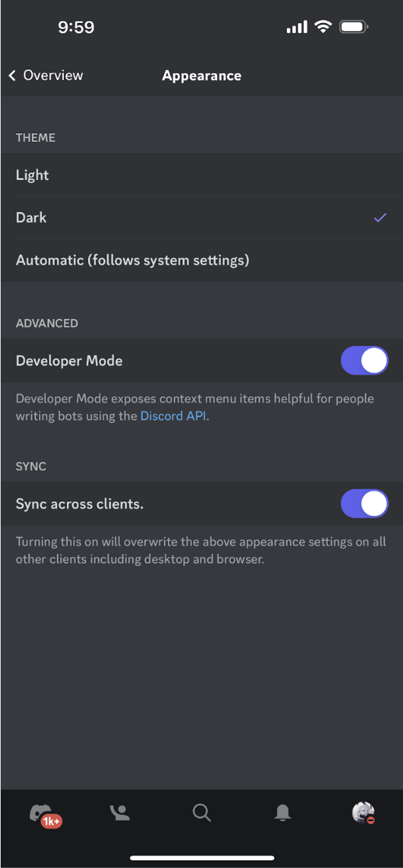Screen dimensions: 403x868
Task: Open Discord home servers icon
Action: [x=40, y=811]
